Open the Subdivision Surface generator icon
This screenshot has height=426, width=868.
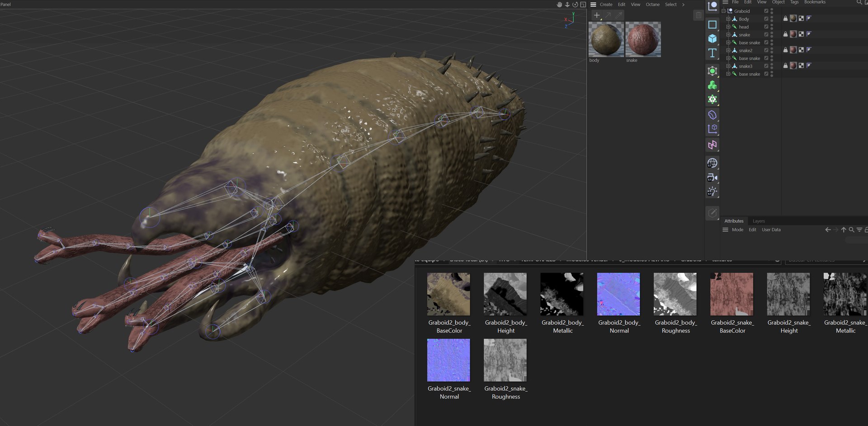(x=712, y=71)
